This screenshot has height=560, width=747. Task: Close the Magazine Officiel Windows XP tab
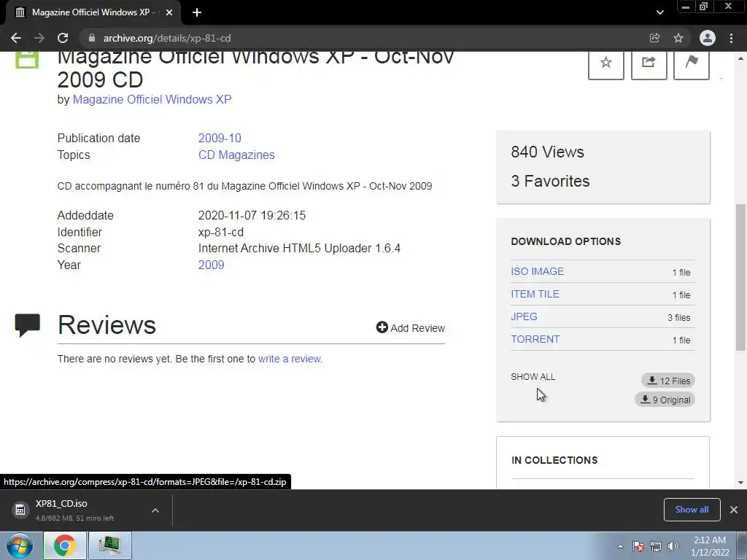tap(169, 12)
